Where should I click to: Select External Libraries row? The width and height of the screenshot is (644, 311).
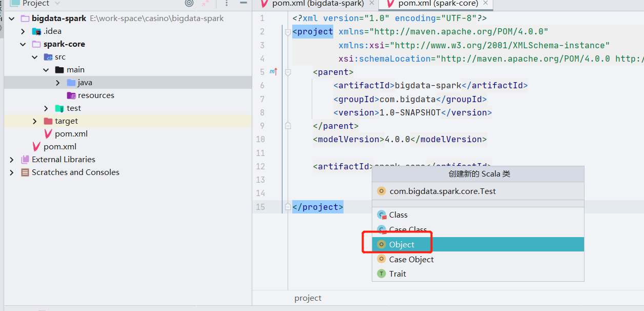128,160
